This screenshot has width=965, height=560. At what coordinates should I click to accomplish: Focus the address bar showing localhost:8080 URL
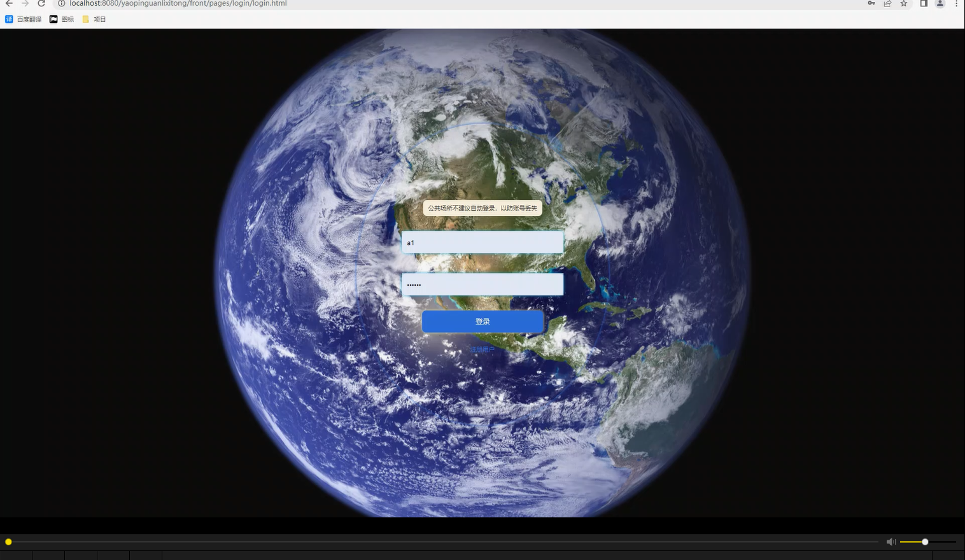tap(178, 4)
